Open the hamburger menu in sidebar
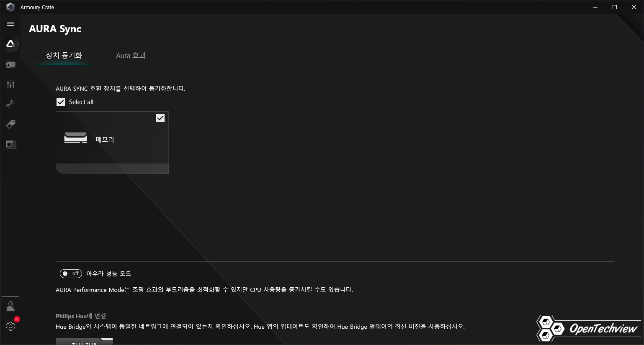This screenshot has height=345, width=644. 10,24
